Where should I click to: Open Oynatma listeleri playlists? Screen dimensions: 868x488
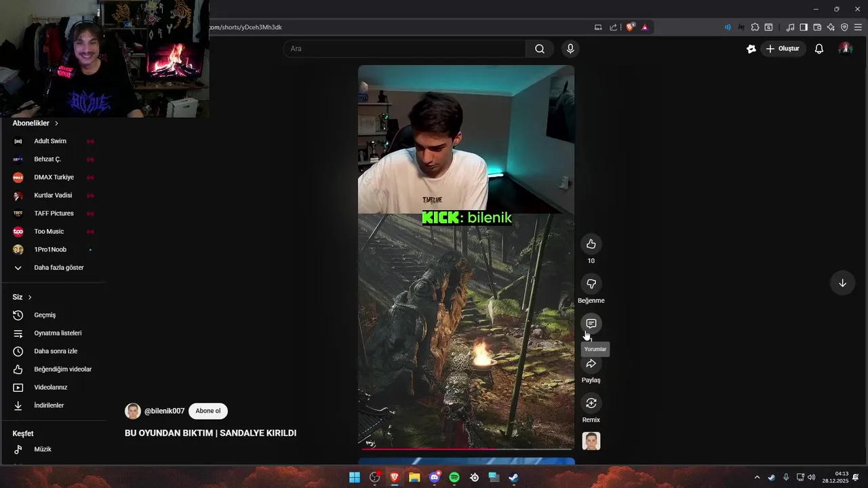coord(53,333)
